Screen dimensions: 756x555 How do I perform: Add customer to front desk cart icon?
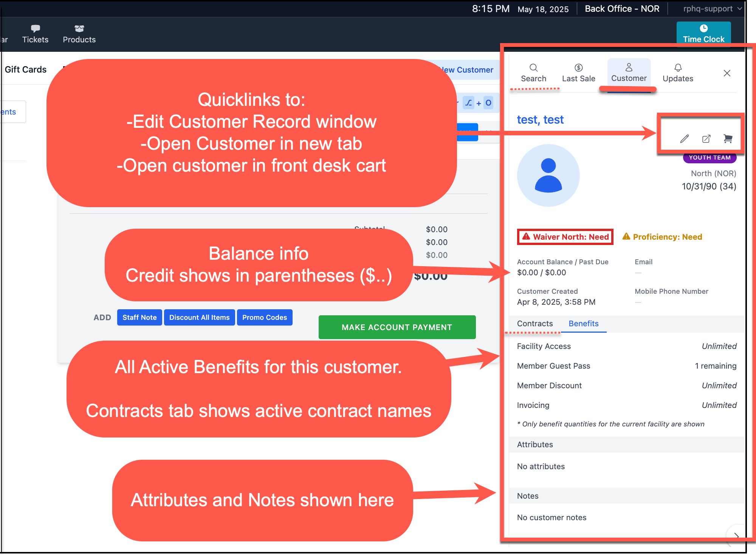click(x=728, y=139)
